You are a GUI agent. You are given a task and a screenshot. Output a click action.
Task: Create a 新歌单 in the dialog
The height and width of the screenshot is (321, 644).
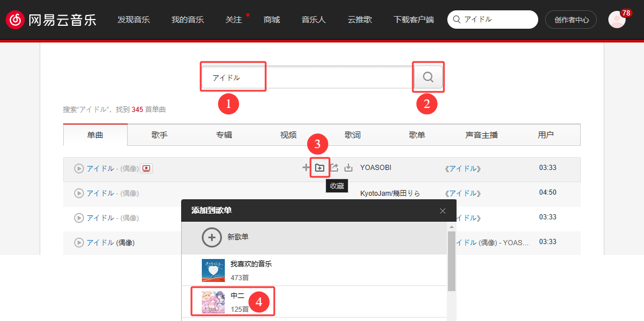click(x=314, y=237)
